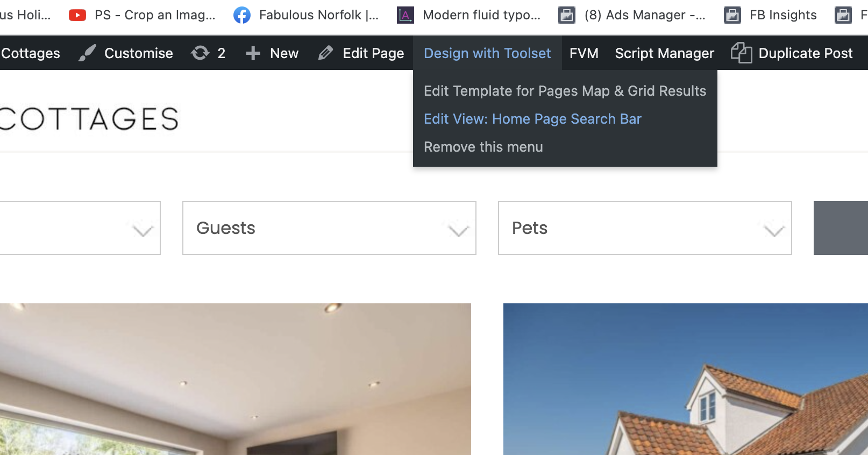Open Design with Toolset menu
The width and height of the screenshot is (868, 455).
click(487, 53)
